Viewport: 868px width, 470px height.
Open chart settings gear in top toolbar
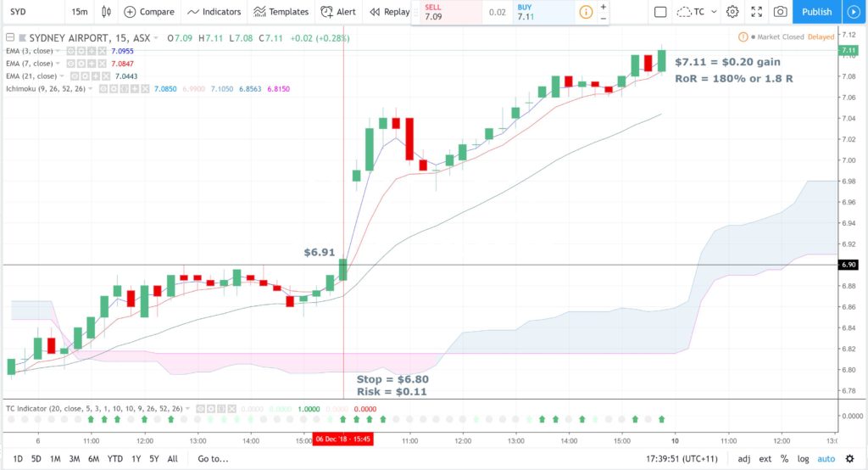(x=732, y=12)
